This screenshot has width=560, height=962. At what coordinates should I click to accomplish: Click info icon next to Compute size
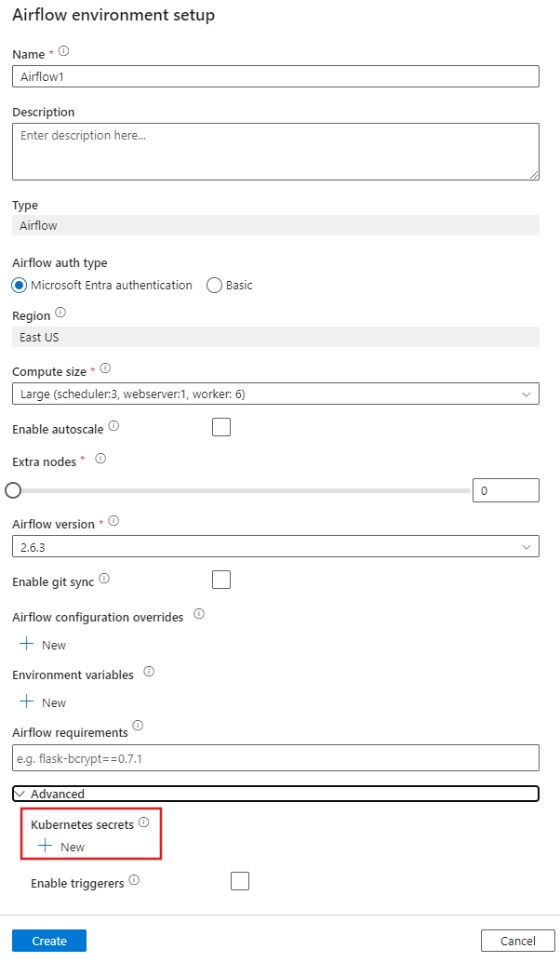coord(104,369)
